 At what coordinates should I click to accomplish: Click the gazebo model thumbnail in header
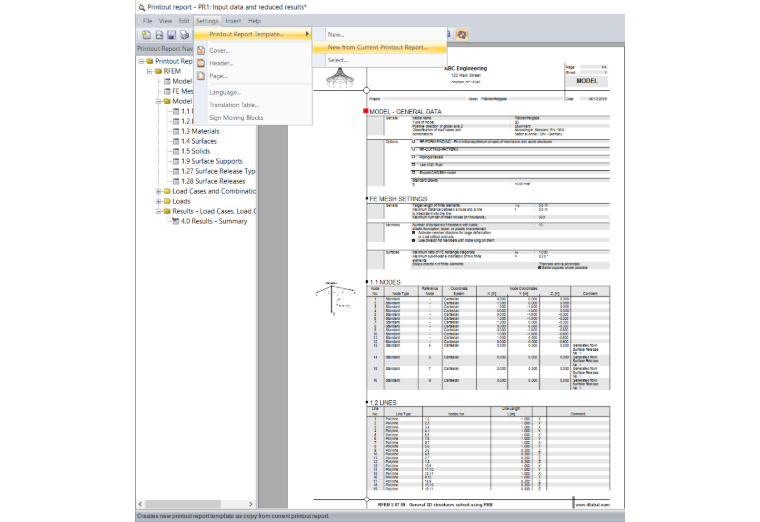tap(340, 78)
